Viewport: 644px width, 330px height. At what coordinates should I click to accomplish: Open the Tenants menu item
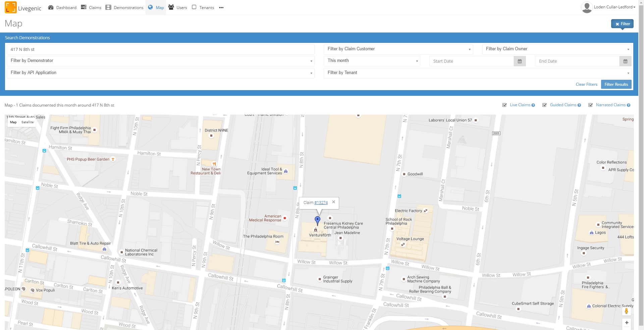[203, 7]
